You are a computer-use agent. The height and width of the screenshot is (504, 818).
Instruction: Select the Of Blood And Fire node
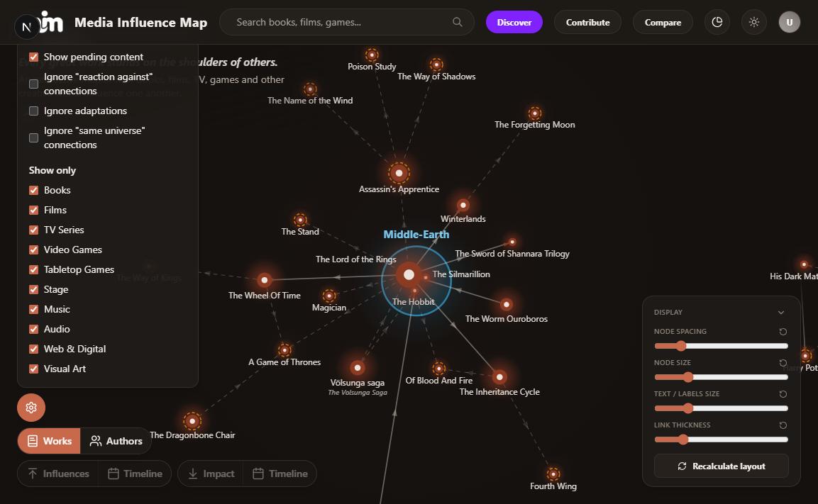439,369
